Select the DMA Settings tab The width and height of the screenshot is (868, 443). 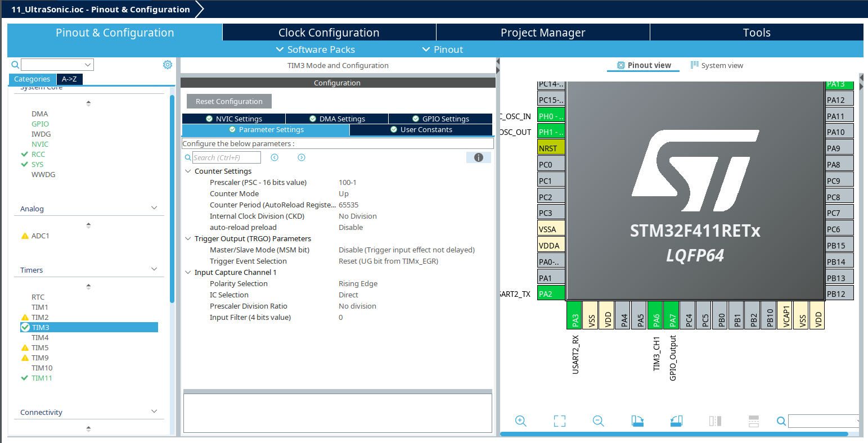(337, 119)
